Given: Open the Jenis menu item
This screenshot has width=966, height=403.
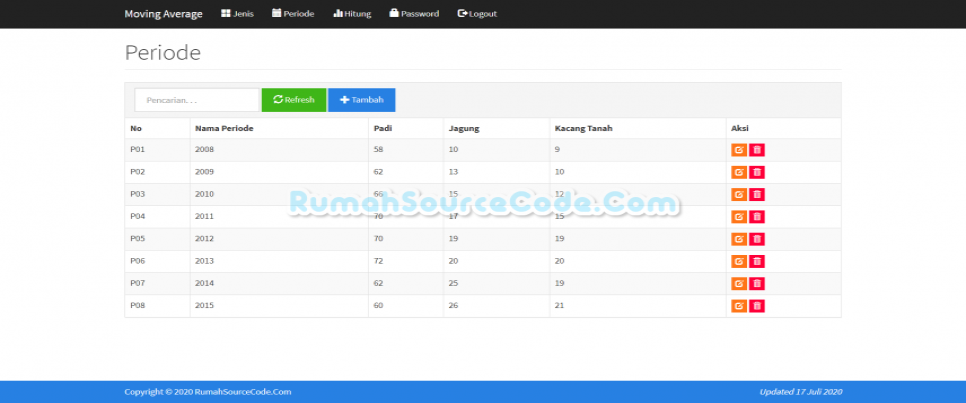Looking at the screenshot, I should pos(237,14).
